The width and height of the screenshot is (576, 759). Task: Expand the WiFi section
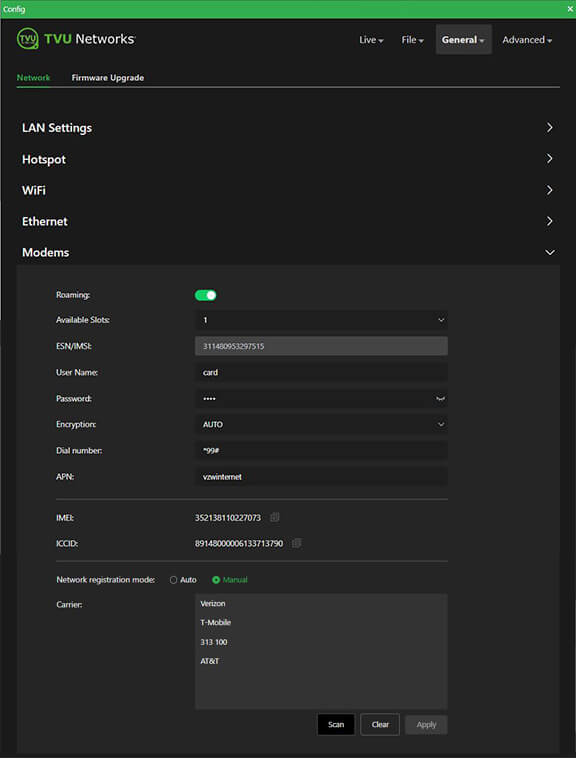click(288, 190)
